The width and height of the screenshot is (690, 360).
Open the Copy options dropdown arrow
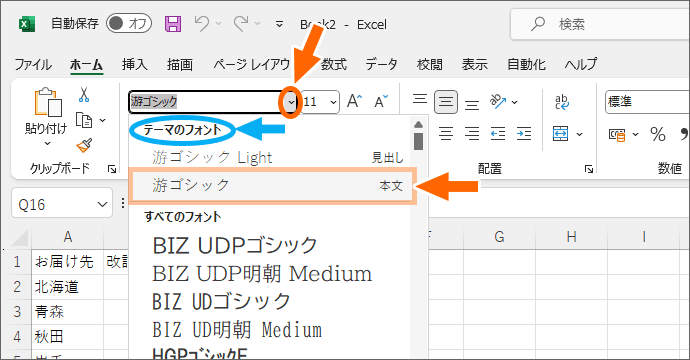(103, 120)
